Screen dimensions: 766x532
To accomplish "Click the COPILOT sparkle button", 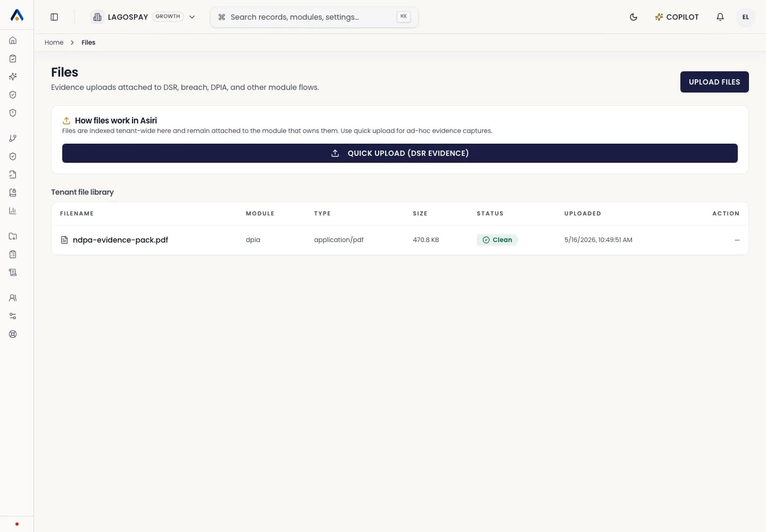I will click(677, 17).
